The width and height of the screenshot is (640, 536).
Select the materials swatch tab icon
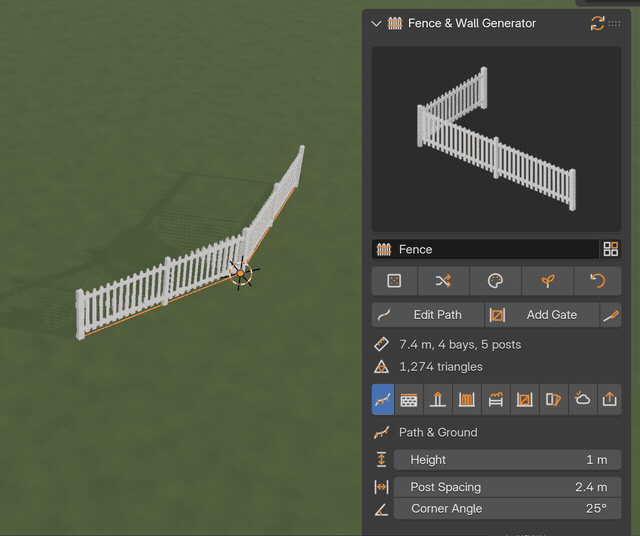(x=554, y=399)
